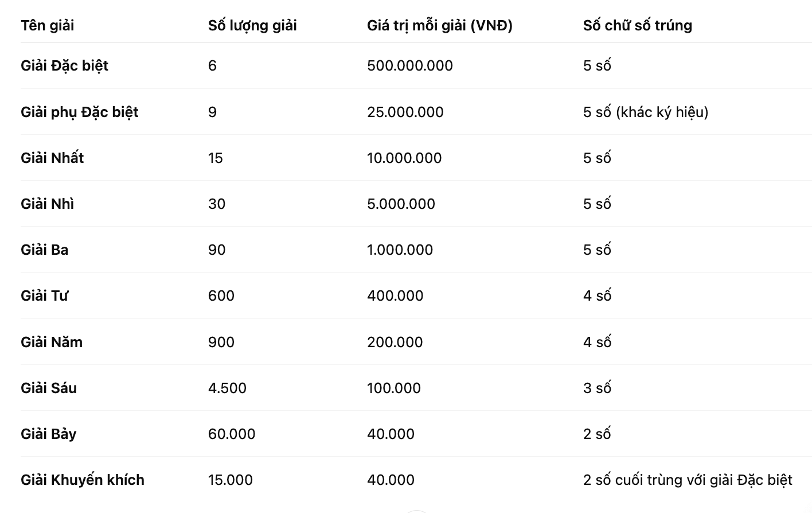Click the 500.000.000 prize value
This screenshot has width=812, height=513.
coord(410,65)
